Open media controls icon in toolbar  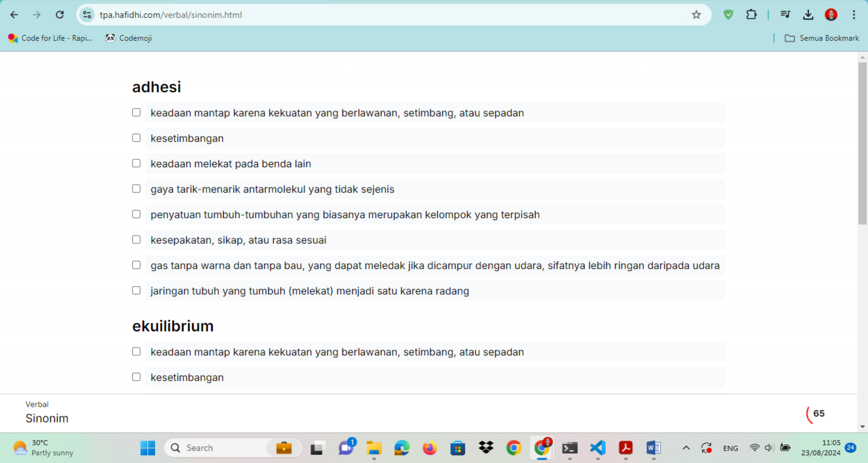tap(785, 15)
